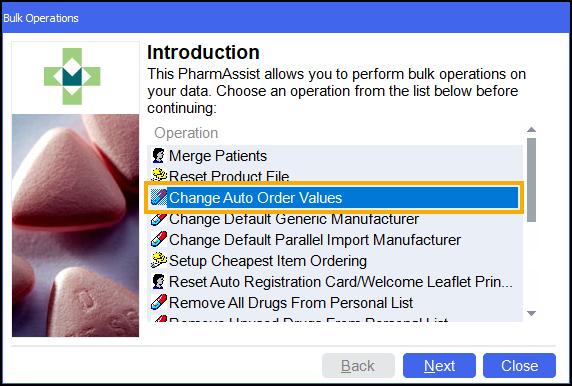Click the operation list scrollbar thumb
Image resolution: width=572 pixels, height=386 pixels.
(532, 180)
